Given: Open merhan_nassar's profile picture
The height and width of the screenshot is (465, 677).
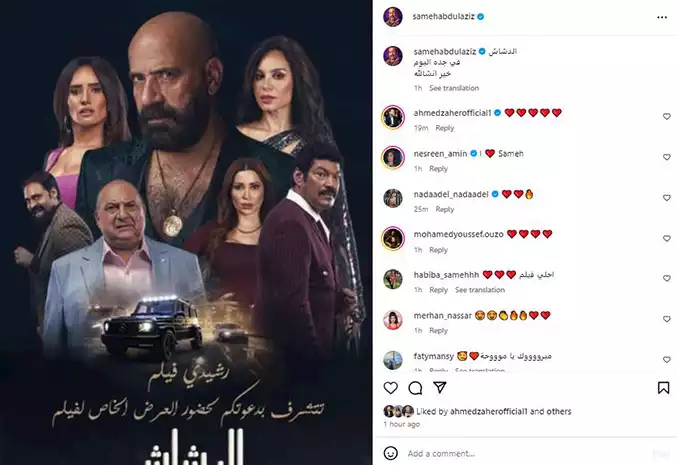Looking at the screenshot, I should (393, 319).
